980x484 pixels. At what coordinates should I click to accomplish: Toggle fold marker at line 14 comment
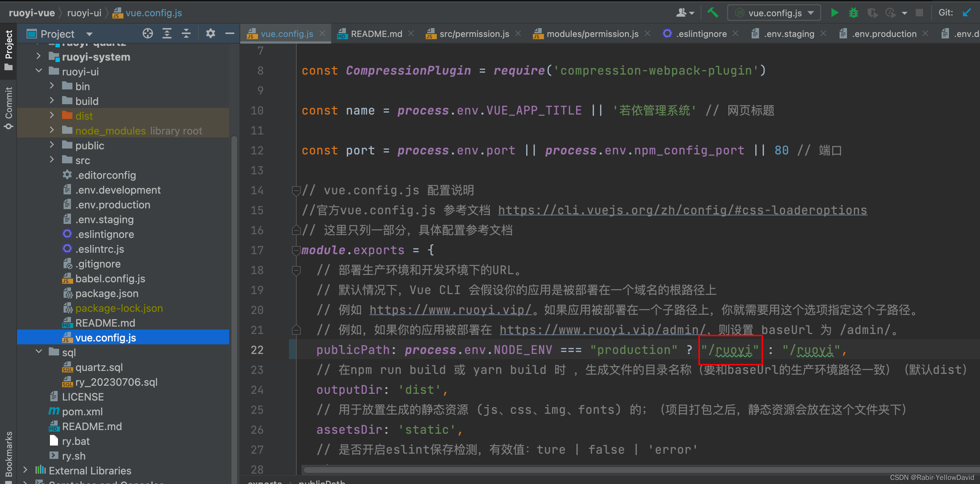coord(296,190)
